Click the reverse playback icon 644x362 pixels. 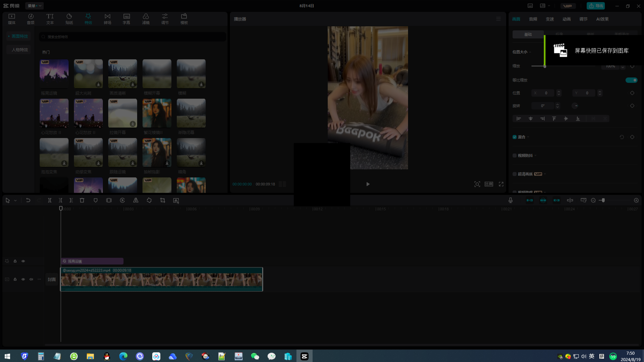(x=122, y=200)
